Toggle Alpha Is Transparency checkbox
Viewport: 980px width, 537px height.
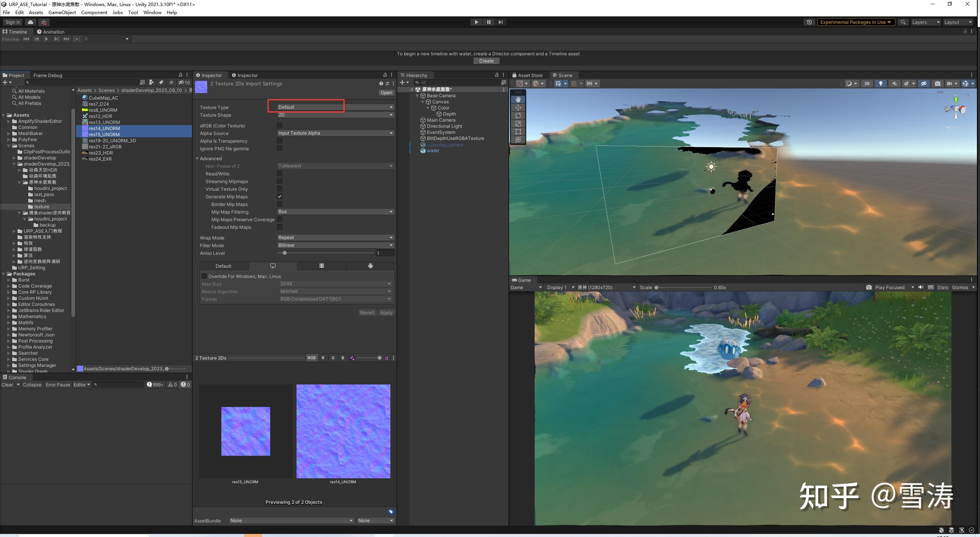[x=280, y=141]
